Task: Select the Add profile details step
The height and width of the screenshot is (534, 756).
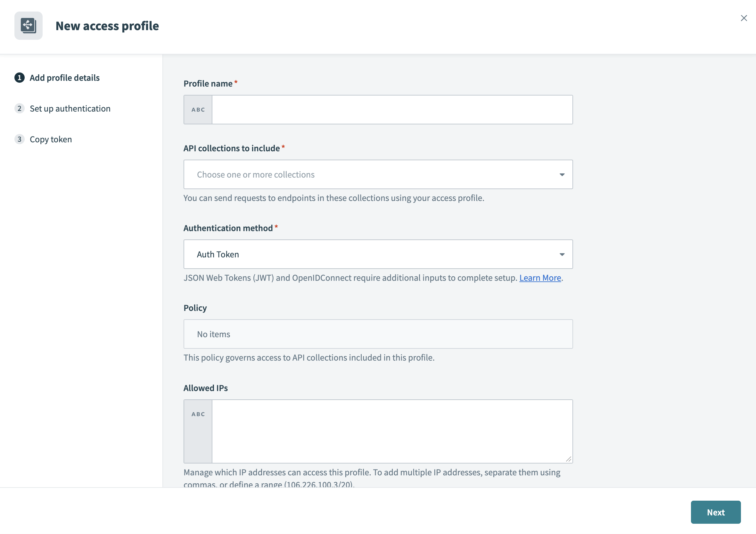Action: click(57, 77)
